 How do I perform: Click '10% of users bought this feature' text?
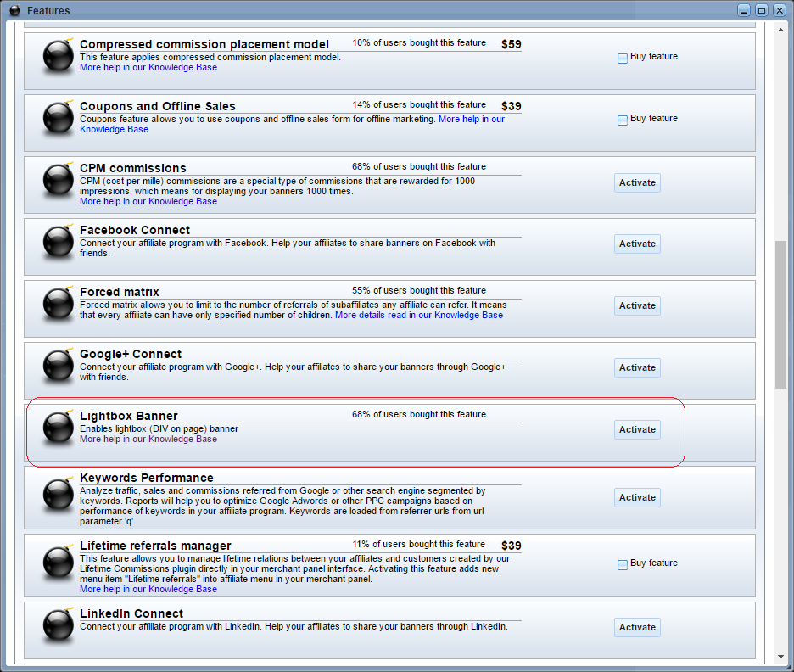pos(419,42)
